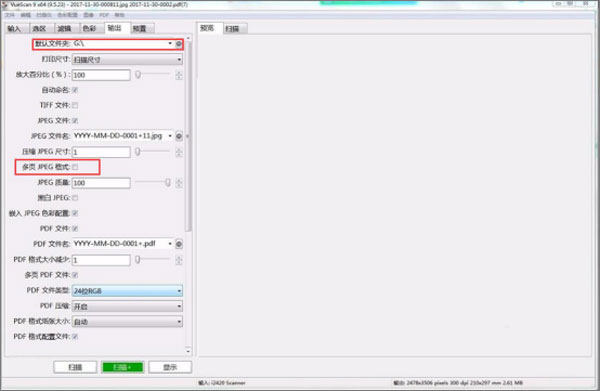This screenshot has height=391, width=600.
Task: Open the 文件 file menu
Action: point(10,15)
